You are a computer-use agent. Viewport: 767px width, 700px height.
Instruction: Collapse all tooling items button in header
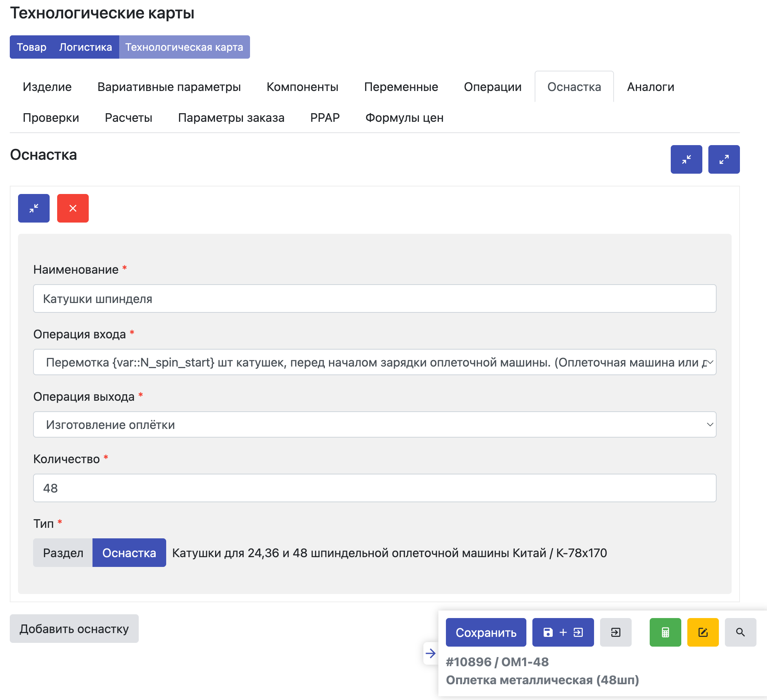click(x=686, y=159)
